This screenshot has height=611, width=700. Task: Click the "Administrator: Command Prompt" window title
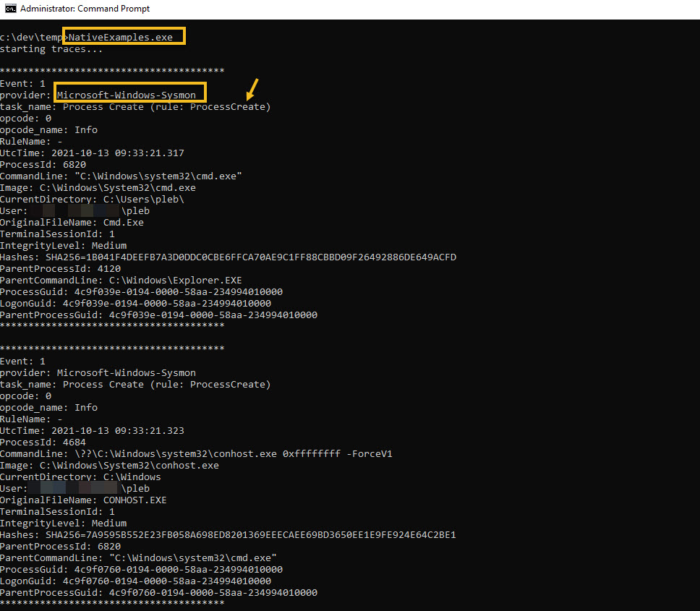pyautogui.click(x=85, y=9)
